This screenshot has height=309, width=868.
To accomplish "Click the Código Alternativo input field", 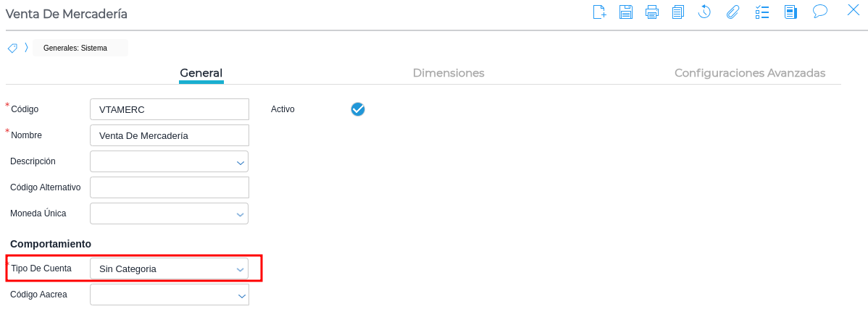I will (x=170, y=187).
